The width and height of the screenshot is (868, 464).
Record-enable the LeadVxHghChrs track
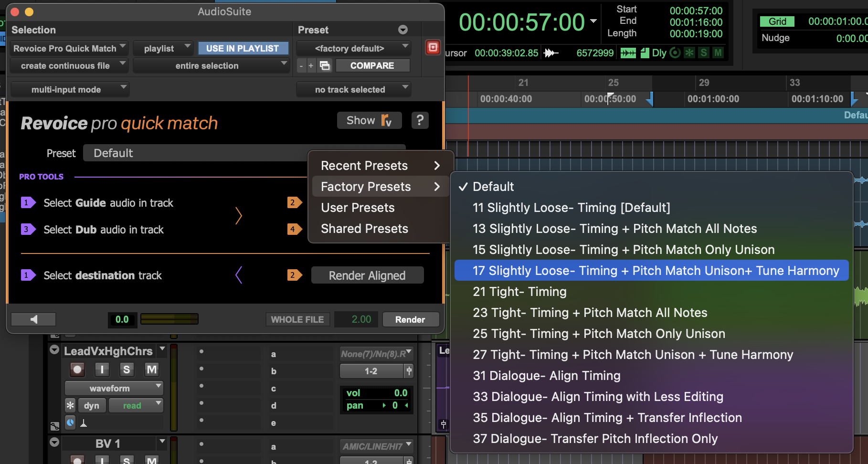pos(77,369)
